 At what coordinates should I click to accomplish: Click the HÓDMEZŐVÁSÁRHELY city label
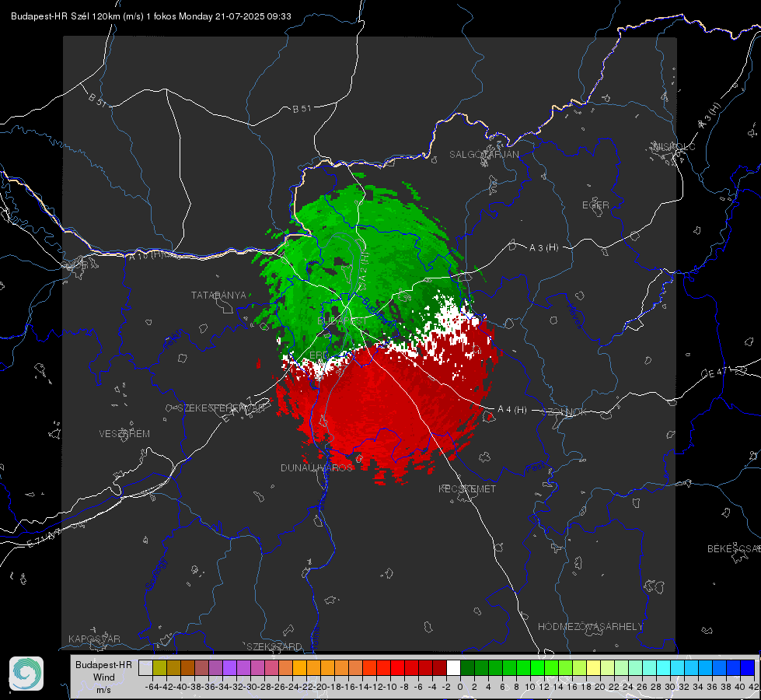click(x=590, y=627)
